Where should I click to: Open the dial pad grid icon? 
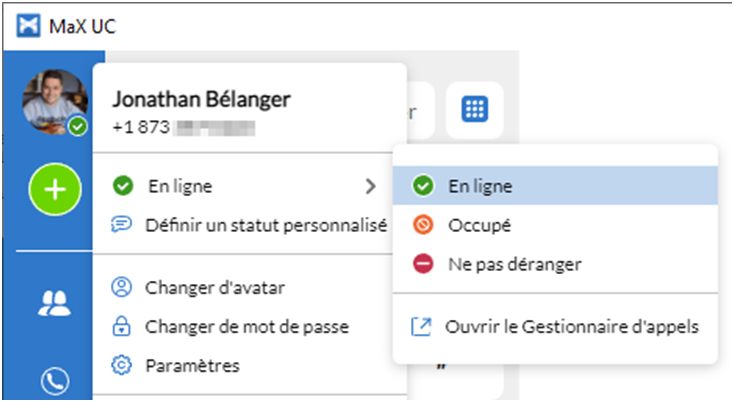pyautogui.click(x=475, y=109)
